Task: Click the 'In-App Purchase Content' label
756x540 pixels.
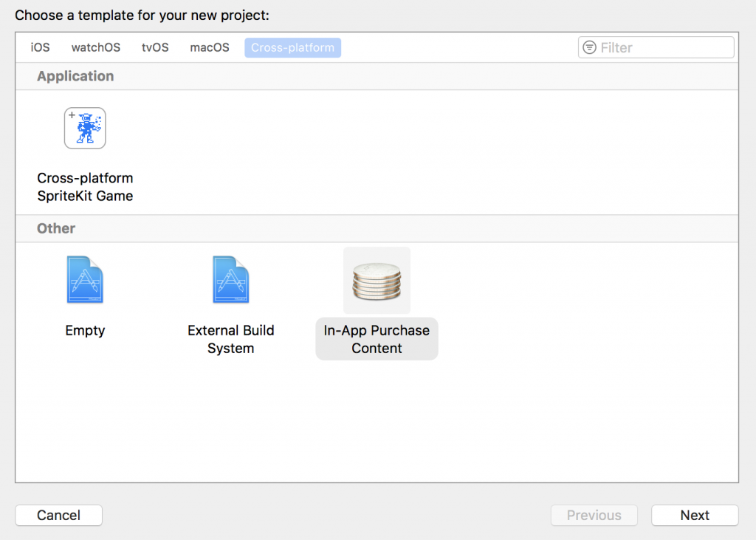Action: 377,339
